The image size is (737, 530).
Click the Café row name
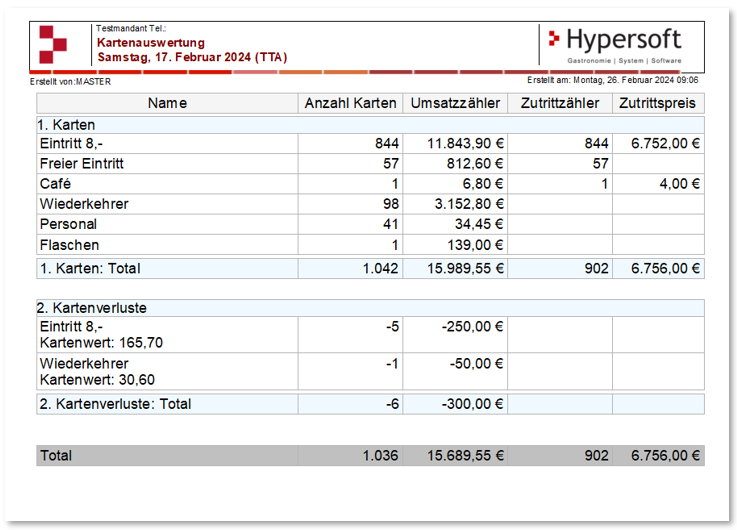[x=55, y=184]
